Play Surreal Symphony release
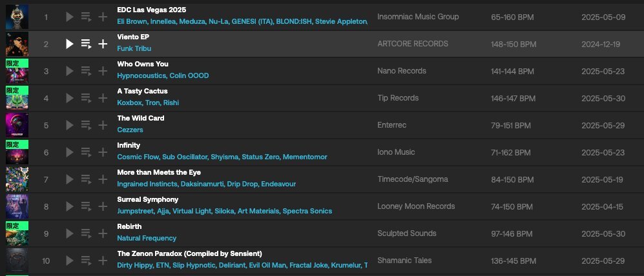Screen dimensions: 644x276 tap(69, 206)
